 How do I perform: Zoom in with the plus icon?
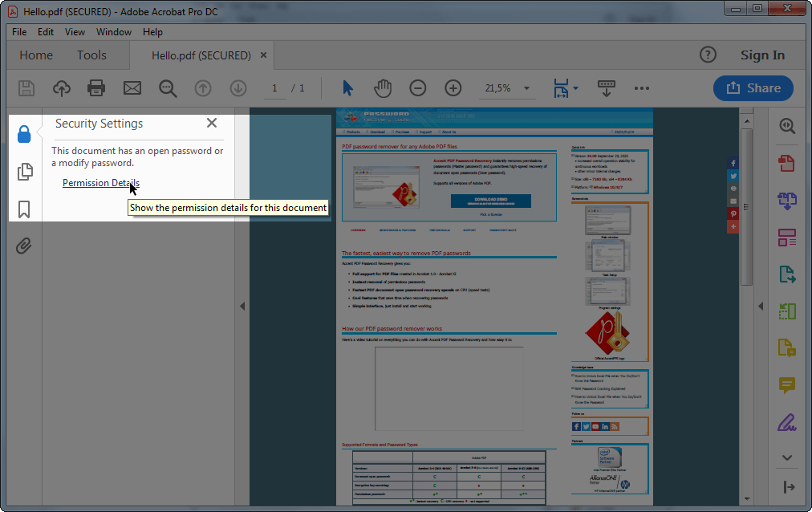[453, 88]
